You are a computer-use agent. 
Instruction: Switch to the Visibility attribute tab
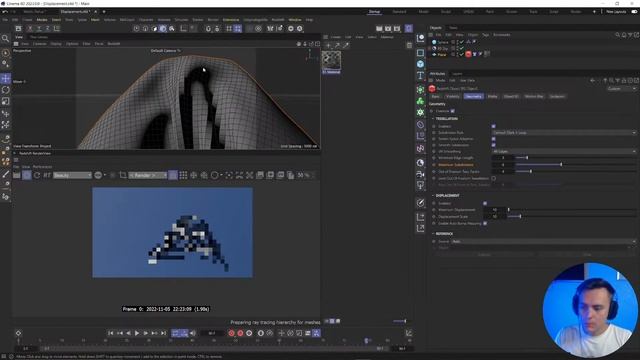(x=453, y=96)
